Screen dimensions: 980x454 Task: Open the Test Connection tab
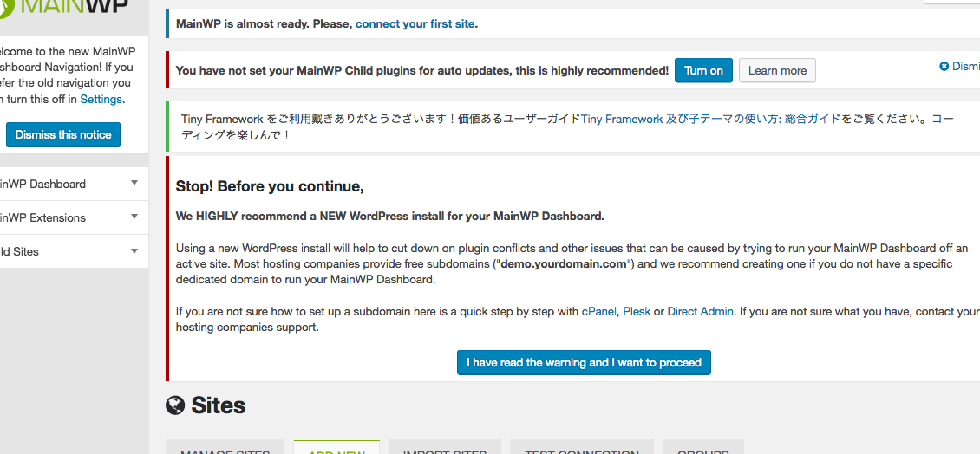pos(581,447)
